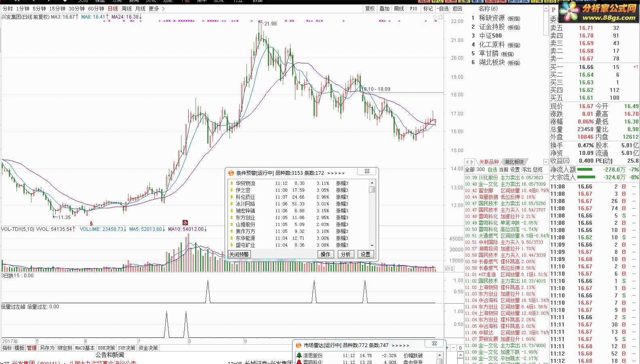Click the 返回 back button
Image resolution: width=640 pixels, height=364 pixels.
[x=457, y=8]
